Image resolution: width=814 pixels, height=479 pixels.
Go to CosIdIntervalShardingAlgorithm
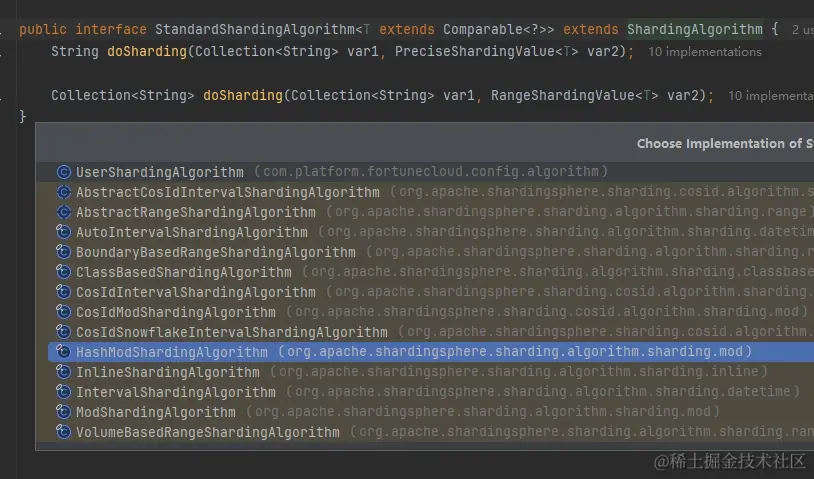425,292
